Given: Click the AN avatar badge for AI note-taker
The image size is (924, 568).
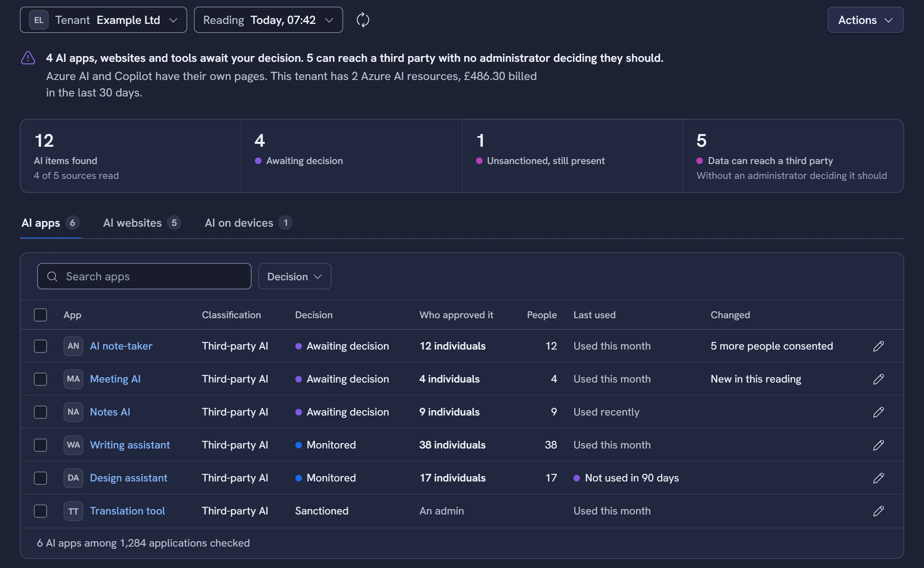Looking at the screenshot, I should [73, 346].
